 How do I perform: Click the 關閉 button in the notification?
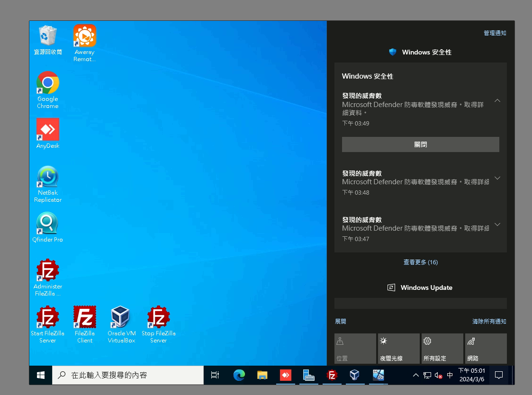click(420, 144)
